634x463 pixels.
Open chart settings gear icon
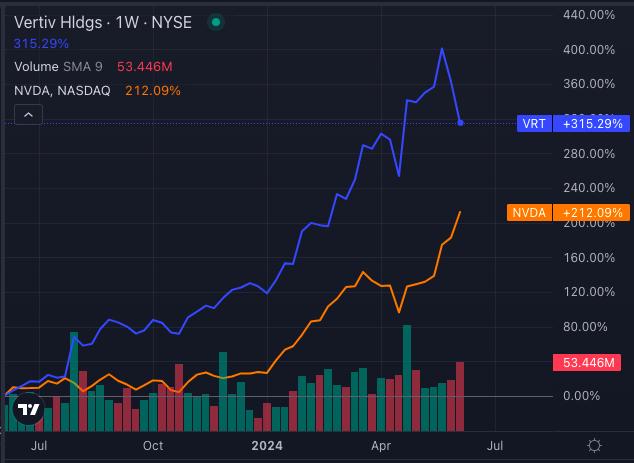594,445
